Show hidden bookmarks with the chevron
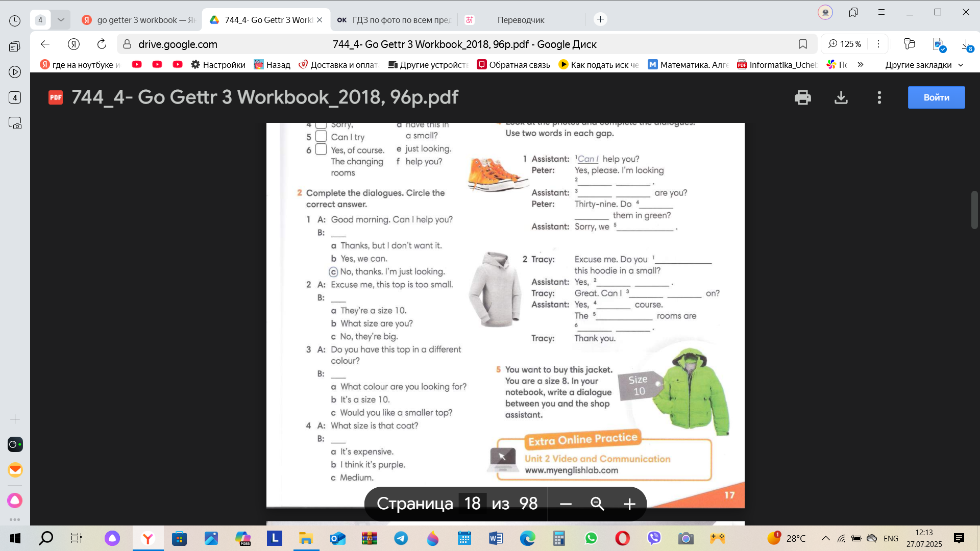This screenshot has width=980, height=551. pos(861,65)
